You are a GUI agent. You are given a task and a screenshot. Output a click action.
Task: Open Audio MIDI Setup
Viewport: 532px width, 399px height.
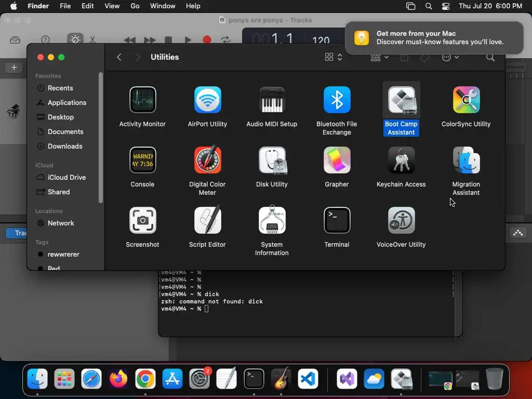[272, 100]
